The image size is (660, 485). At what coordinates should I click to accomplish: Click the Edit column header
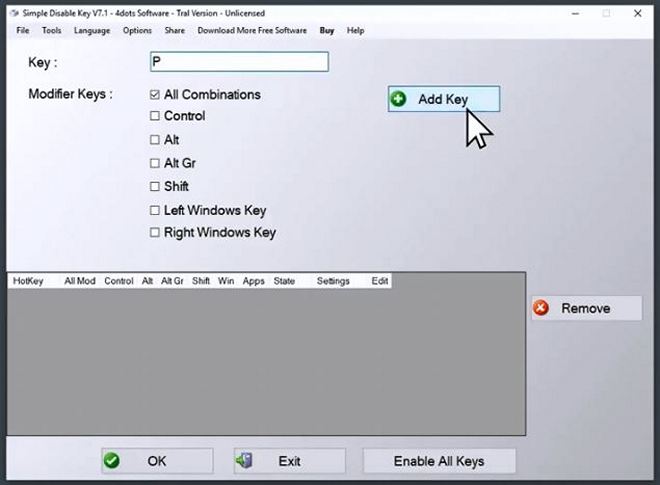tap(380, 281)
